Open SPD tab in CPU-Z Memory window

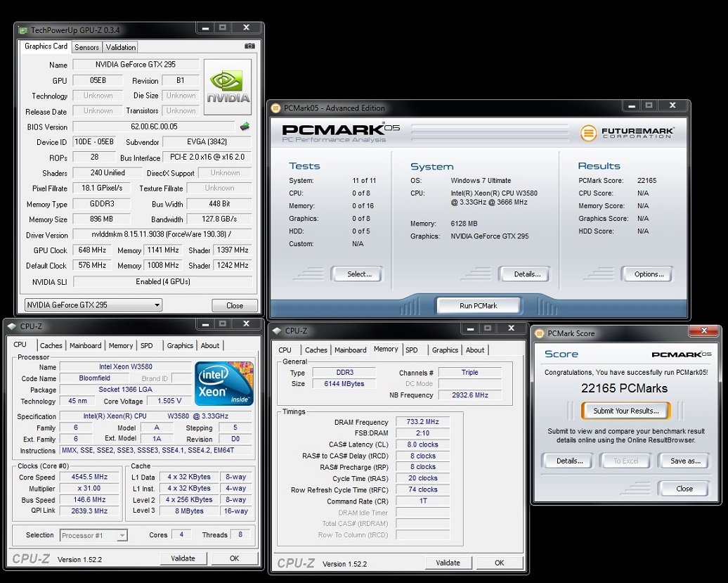coord(412,350)
